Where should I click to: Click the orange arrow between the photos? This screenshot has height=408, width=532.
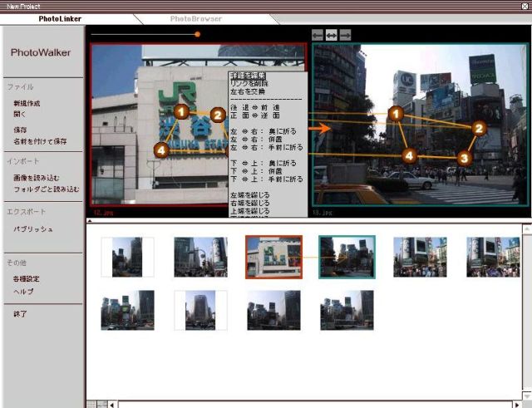318,129
